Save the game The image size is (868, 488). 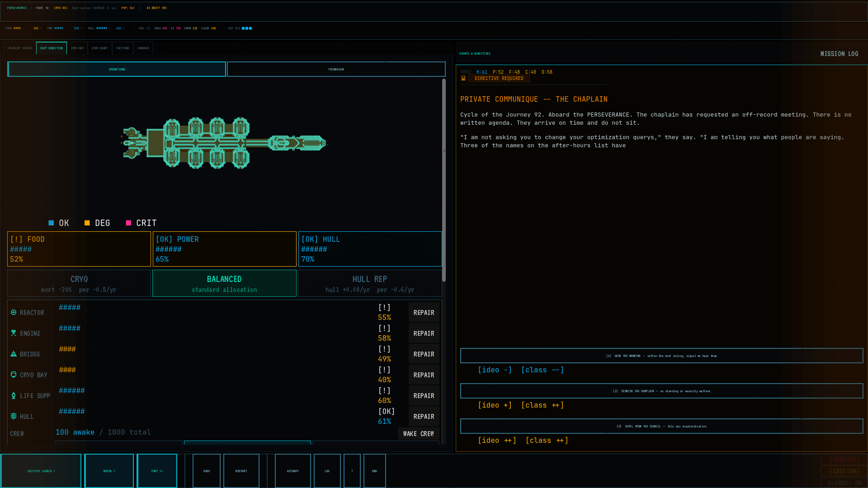[x=207, y=471]
